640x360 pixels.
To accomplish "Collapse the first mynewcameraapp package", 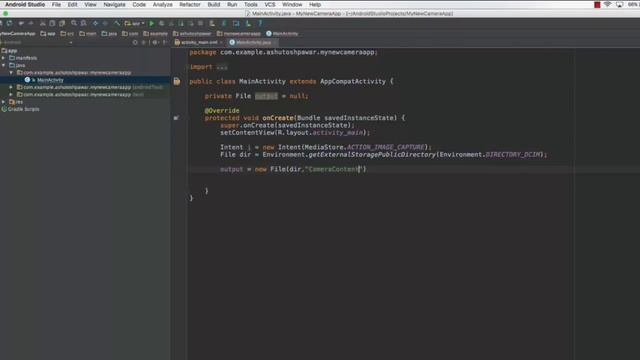I will (x=11, y=73).
